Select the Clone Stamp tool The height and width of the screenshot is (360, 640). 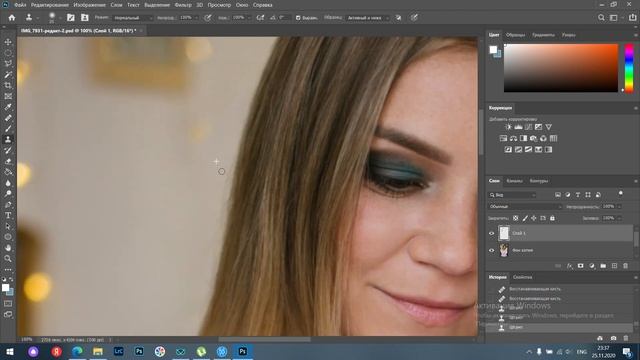(x=8, y=140)
